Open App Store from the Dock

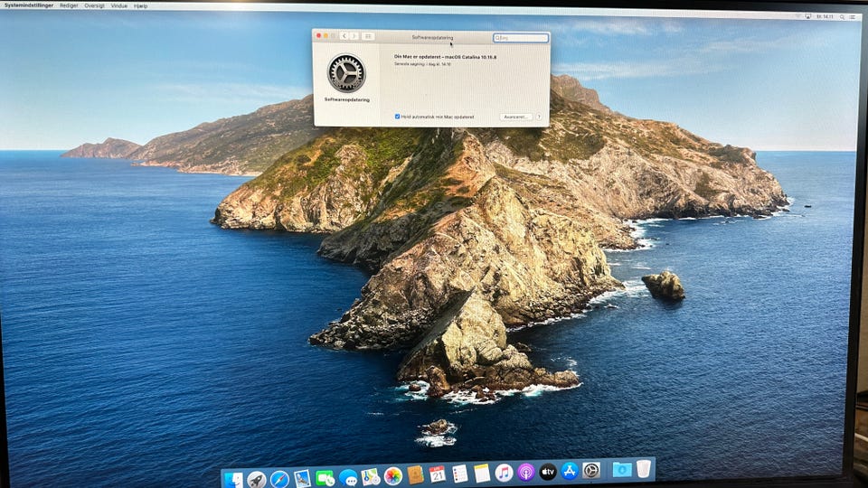[569, 471]
